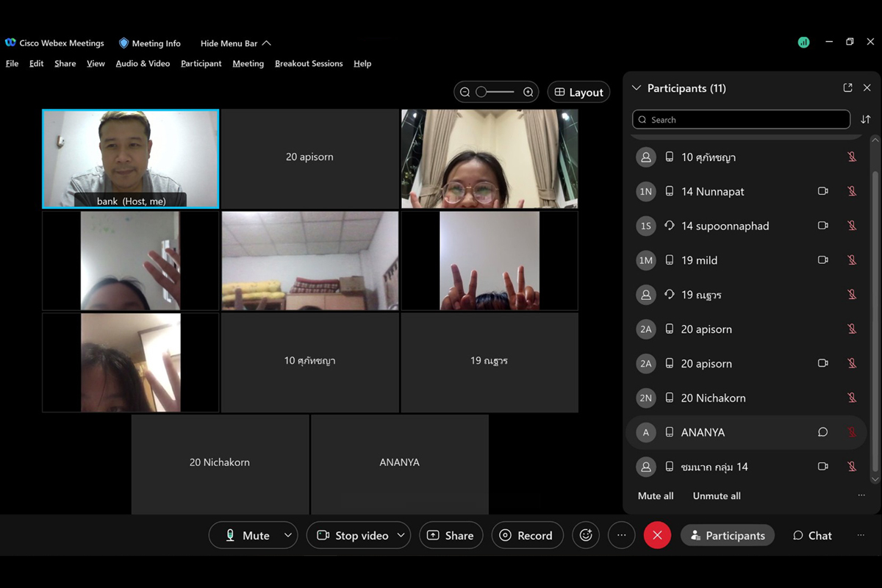The width and height of the screenshot is (882, 588).
Task: Click the zoom in magnifier icon
Action: [x=528, y=92]
